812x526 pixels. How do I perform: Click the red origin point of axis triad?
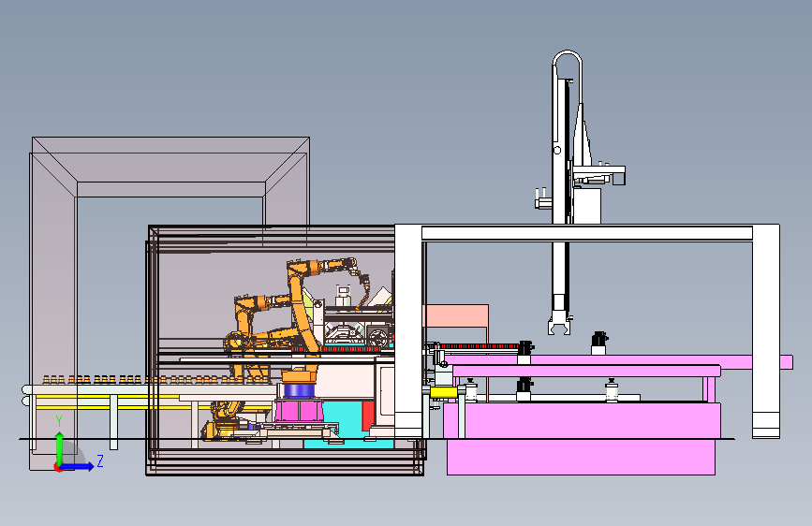(x=58, y=467)
